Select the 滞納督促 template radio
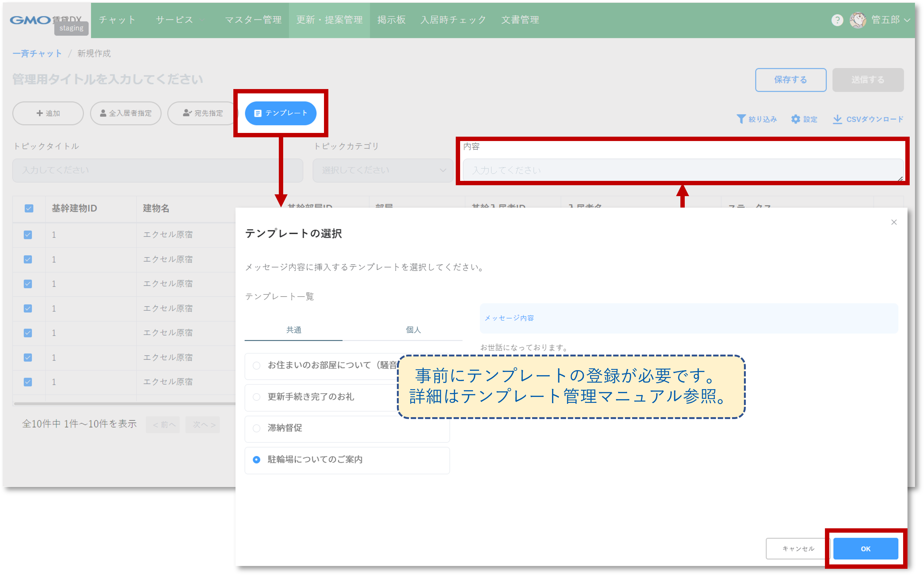The width and height of the screenshot is (924, 575). point(256,428)
